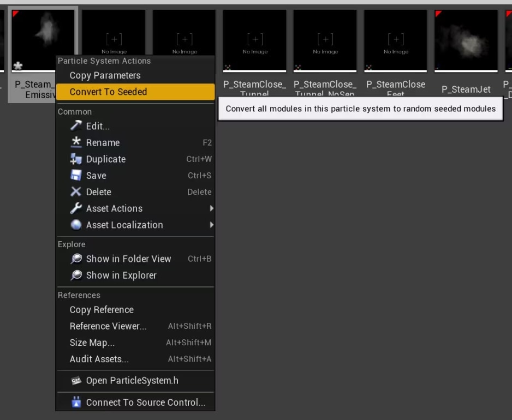
Task: Click the Edit pencil icon
Action: point(76,126)
